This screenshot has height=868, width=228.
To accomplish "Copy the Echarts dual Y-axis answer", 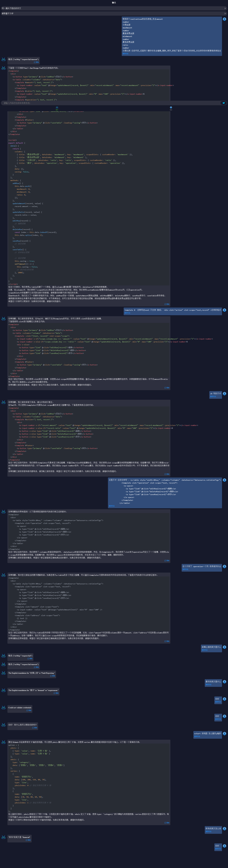I will [167, 823].
